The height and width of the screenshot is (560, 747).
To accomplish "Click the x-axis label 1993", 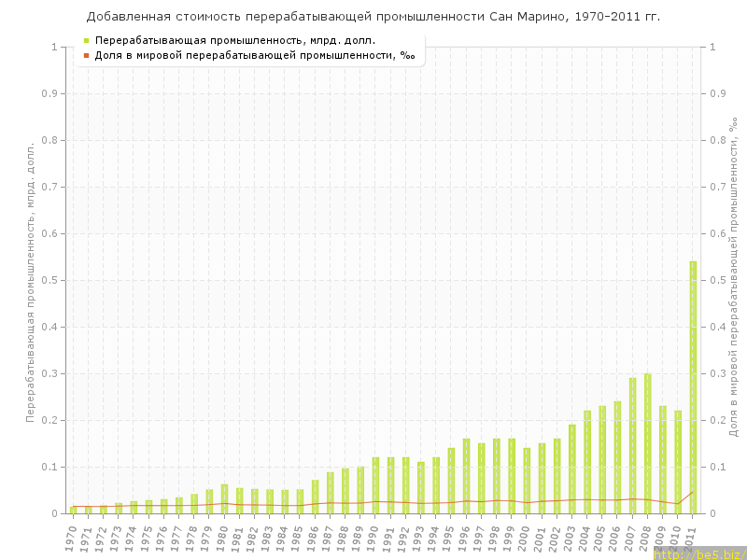I will click(419, 539).
